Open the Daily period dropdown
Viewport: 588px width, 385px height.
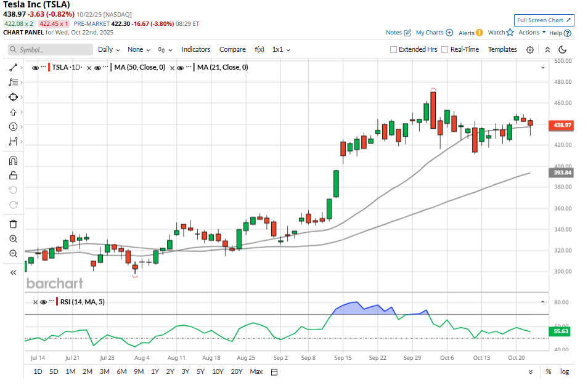(108, 49)
